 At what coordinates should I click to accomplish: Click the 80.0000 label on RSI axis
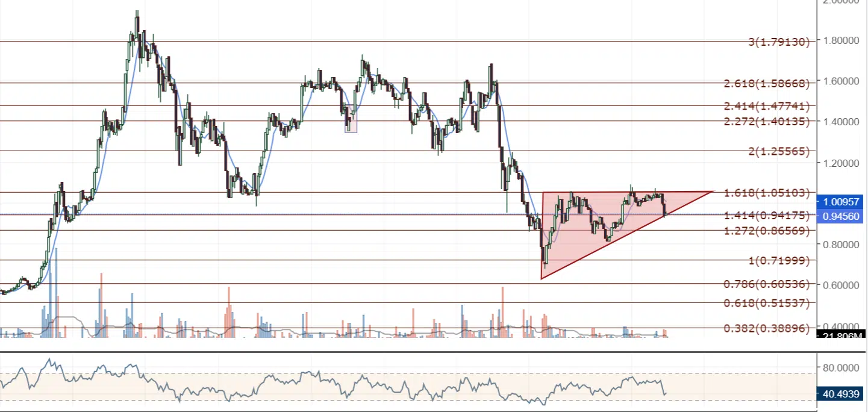coord(840,367)
